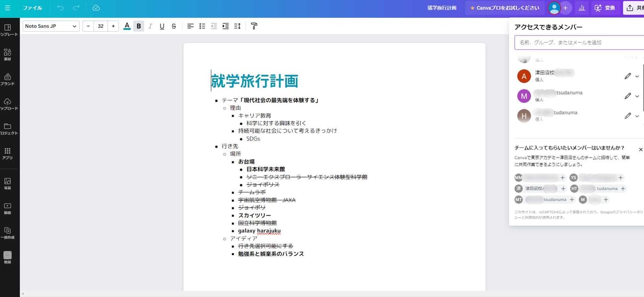Click the line 日本科学未来館
644x297 pixels.
pos(266,169)
